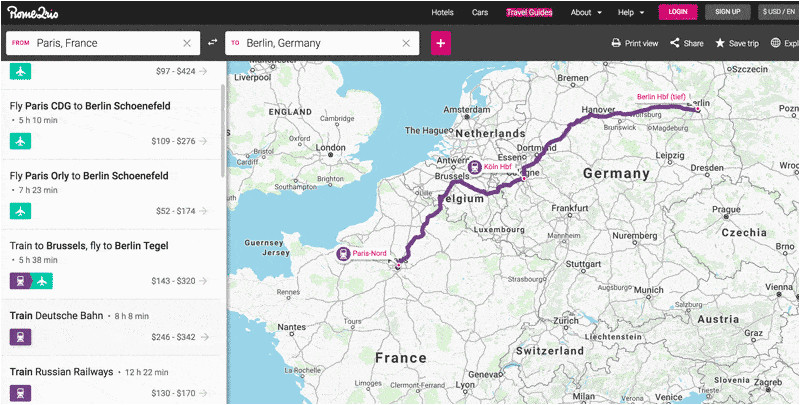The width and height of the screenshot is (800, 405).
Task: Open the Hotels menu item
Action: tap(442, 12)
